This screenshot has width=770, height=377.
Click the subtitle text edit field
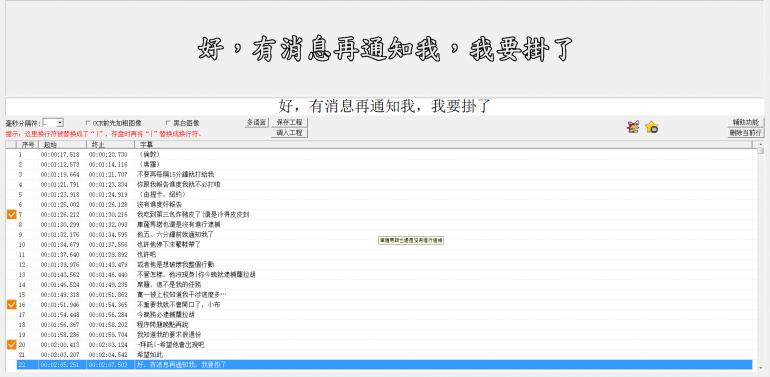click(385, 107)
